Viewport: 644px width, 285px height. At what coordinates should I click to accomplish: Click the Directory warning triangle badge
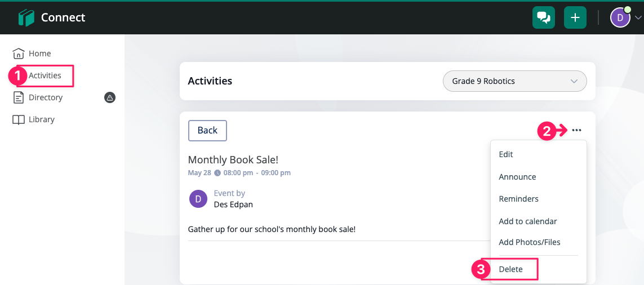point(110,97)
